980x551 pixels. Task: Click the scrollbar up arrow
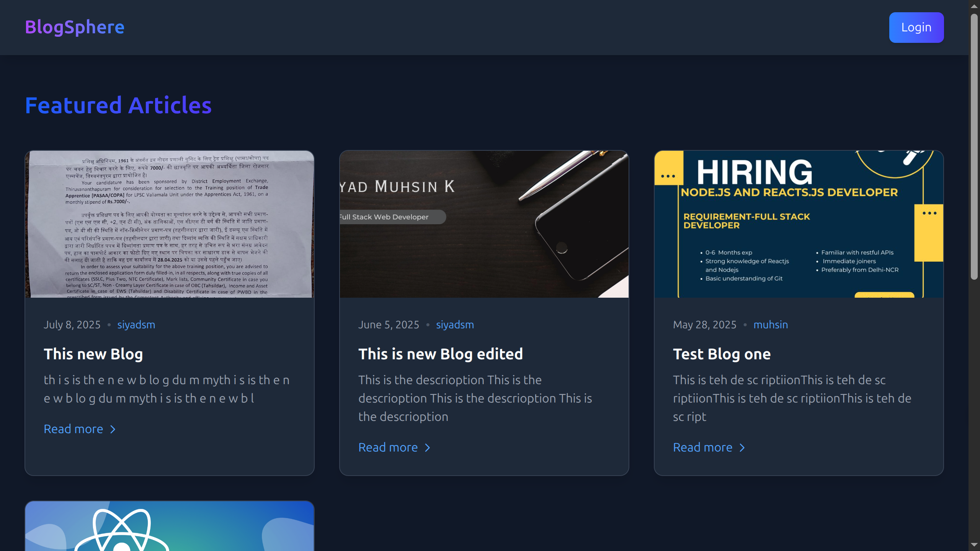(x=974, y=6)
